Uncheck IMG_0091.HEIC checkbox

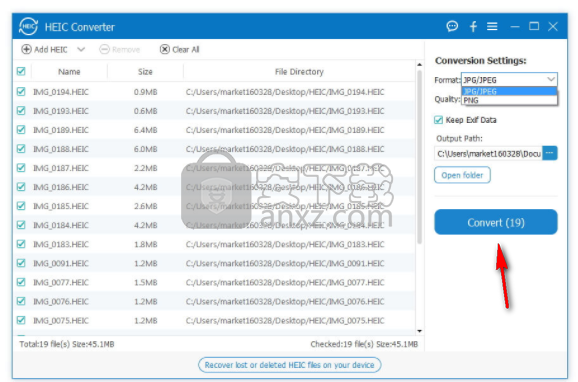(x=21, y=263)
